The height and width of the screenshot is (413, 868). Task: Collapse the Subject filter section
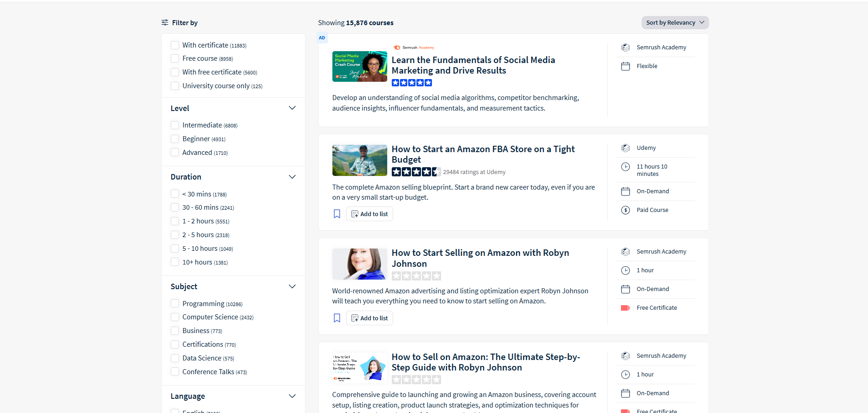[x=292, y=286]
